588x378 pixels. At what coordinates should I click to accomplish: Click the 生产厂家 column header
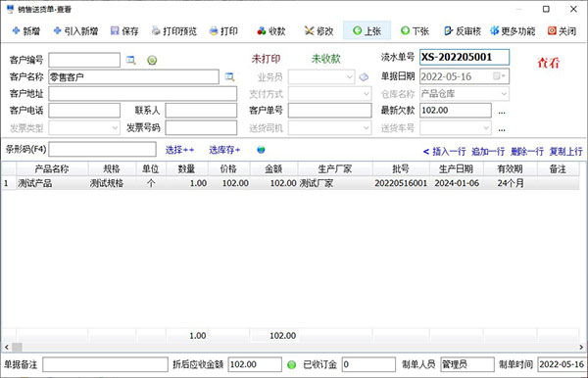[335, 169]
